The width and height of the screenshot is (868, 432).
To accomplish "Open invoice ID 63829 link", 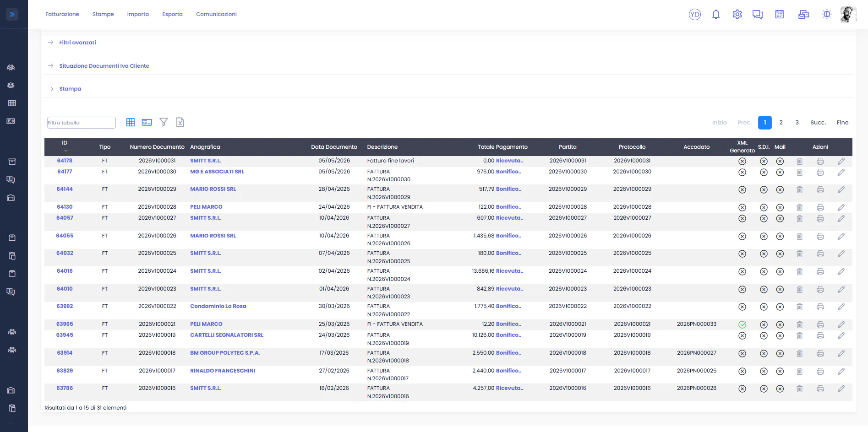I will tap(65, 371).
